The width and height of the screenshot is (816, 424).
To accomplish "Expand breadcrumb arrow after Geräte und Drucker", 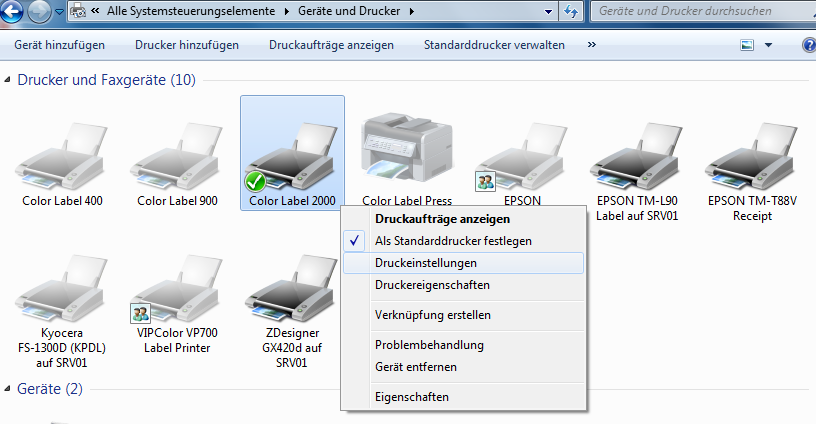I will point(412,11).
